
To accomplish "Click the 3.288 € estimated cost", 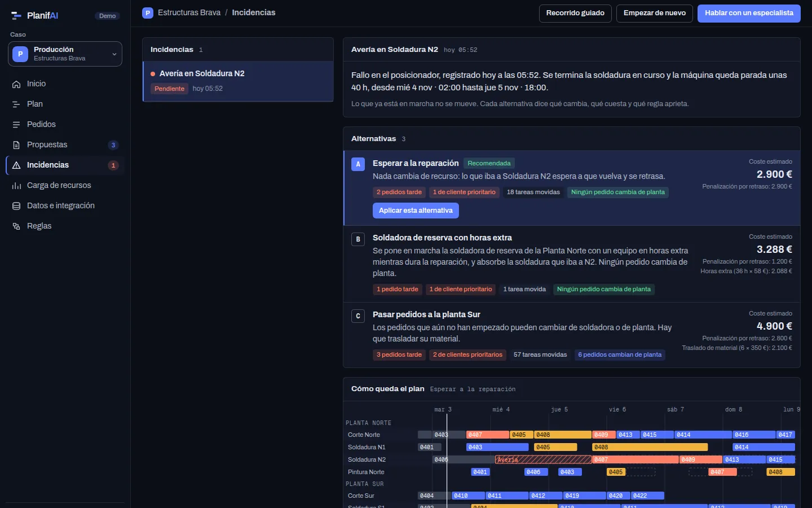I will (x=774, y=249).
